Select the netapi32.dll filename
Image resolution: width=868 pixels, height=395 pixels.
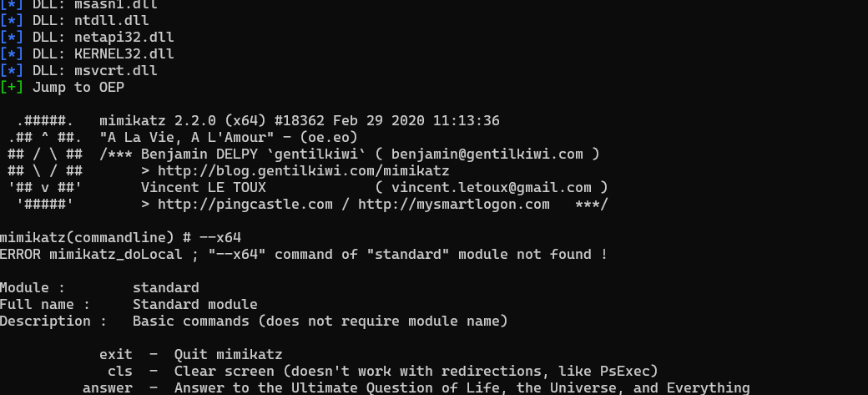pos(130,38)
